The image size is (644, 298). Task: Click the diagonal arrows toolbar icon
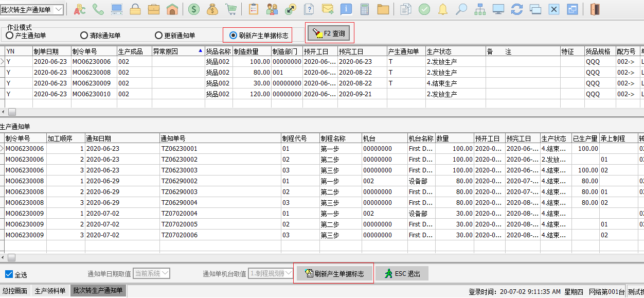click(x=290, y=9)
